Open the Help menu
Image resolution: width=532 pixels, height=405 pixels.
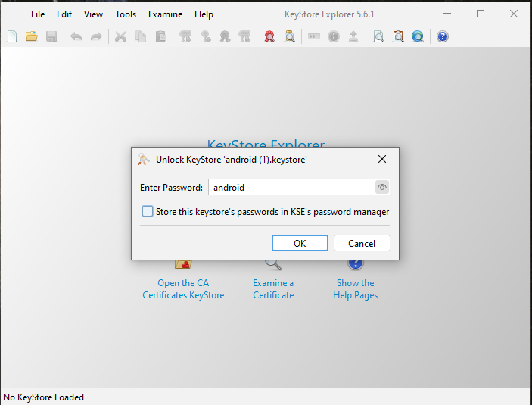pos(204,14)
